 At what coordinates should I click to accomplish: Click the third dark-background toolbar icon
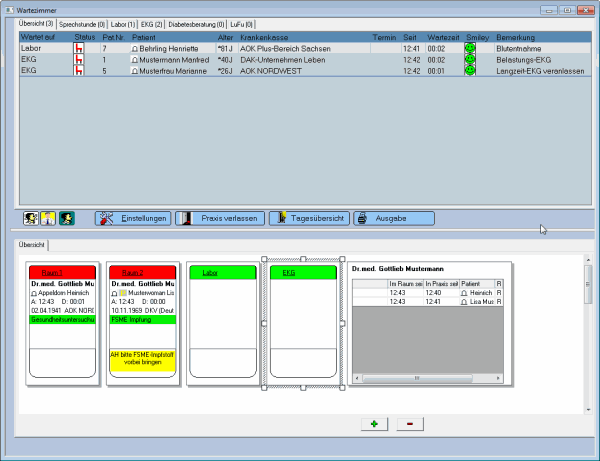coord(66,217)
